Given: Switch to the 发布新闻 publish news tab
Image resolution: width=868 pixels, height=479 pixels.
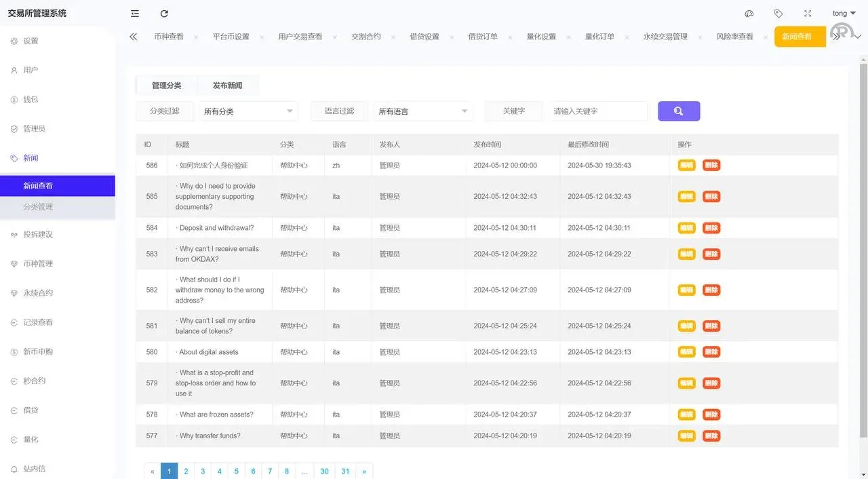Looking at the screenshot, I should click(229, 85).
